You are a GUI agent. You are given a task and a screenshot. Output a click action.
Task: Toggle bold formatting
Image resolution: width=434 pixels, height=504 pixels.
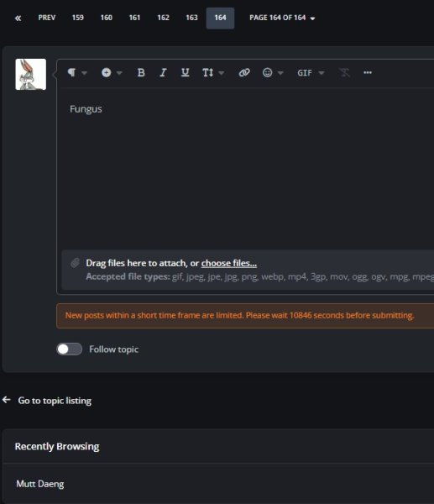(x=141, y=72)
